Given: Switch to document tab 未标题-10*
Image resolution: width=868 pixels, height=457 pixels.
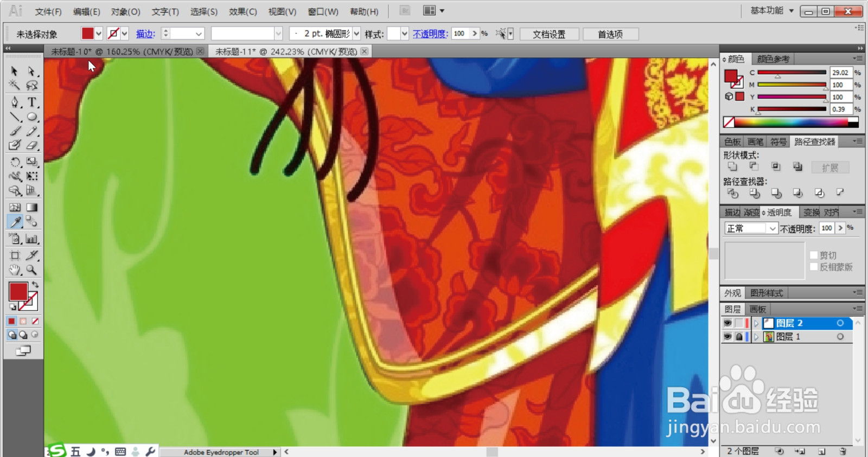Looking at the screenshot, I should click(x=122, y=52).
